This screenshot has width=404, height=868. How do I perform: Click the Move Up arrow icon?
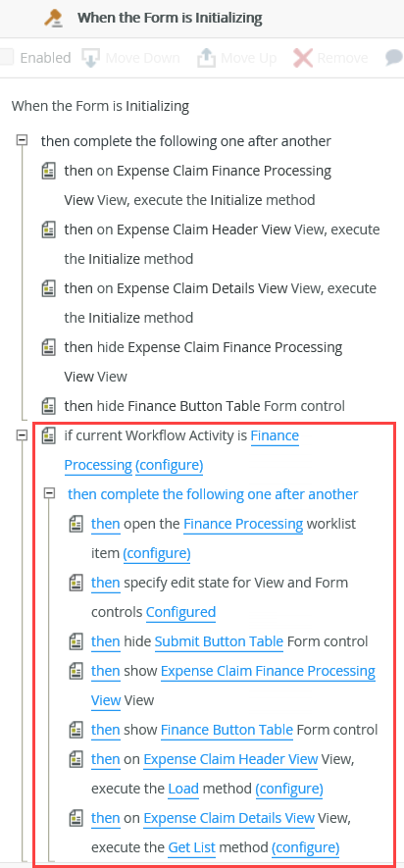pos(205,58)
